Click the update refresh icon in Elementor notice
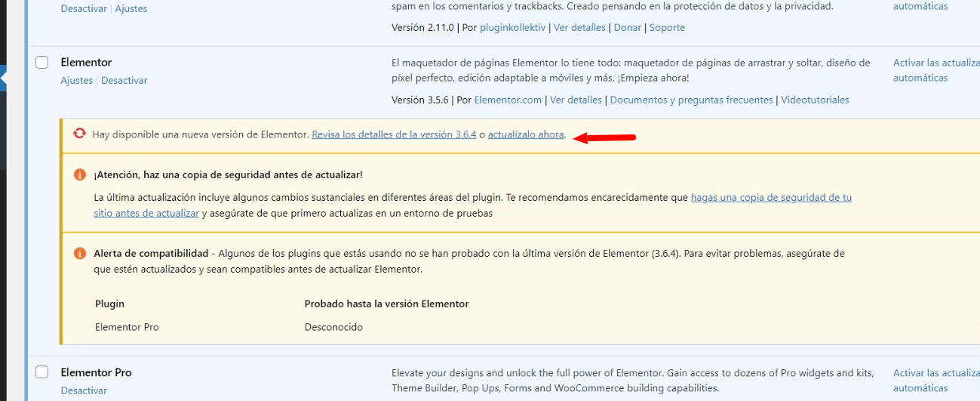The height and width of the screenshot is (401, 980). coord(79,134)
